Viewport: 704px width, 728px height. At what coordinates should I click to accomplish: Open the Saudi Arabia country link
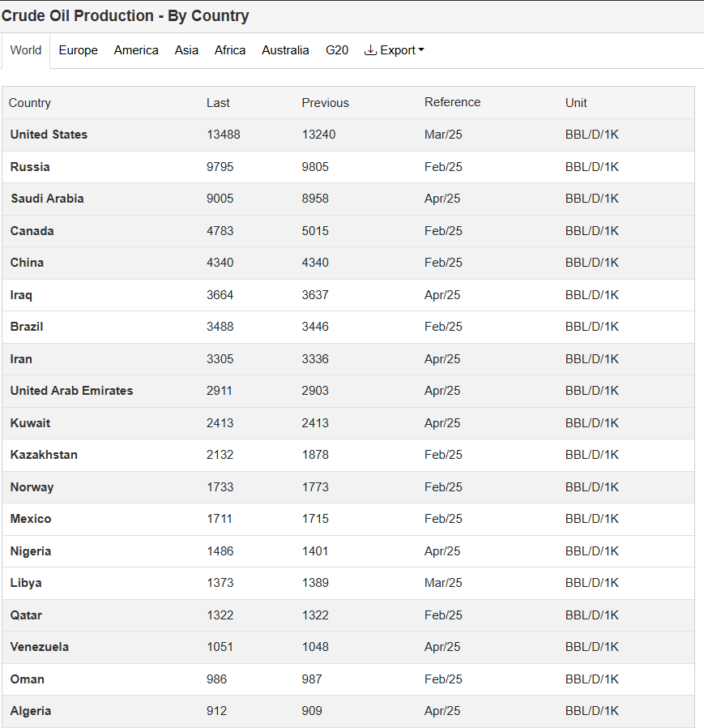[x=47, y=199]
